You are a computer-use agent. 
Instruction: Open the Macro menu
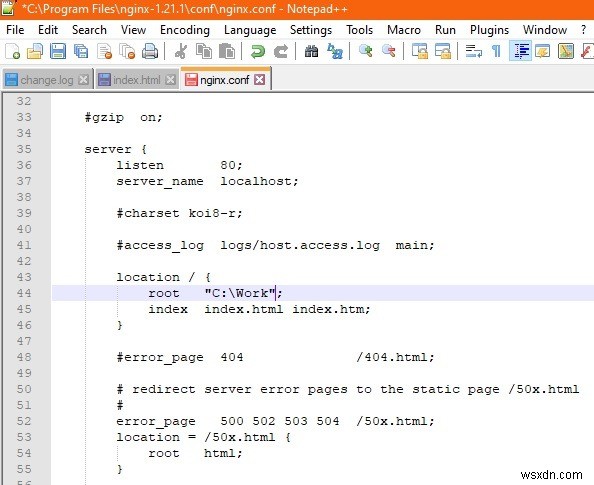(x=404, y=30)
